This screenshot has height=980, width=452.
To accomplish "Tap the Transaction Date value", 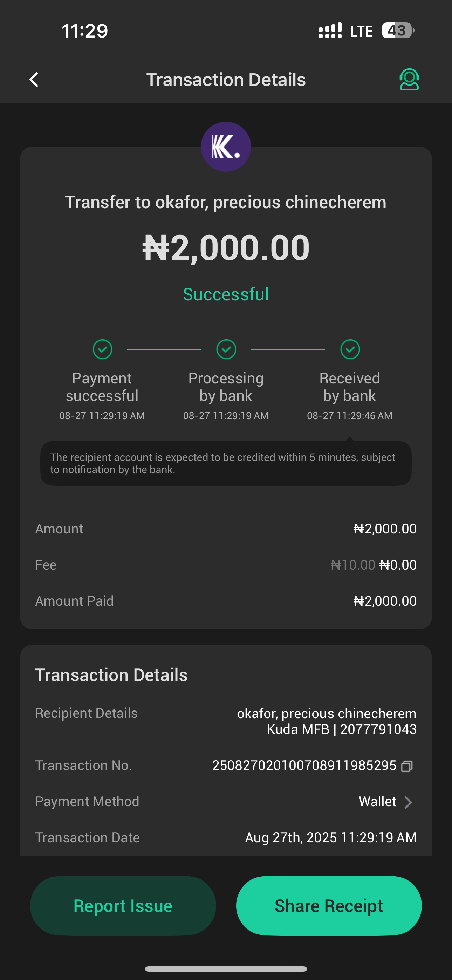I will [331, 837].
